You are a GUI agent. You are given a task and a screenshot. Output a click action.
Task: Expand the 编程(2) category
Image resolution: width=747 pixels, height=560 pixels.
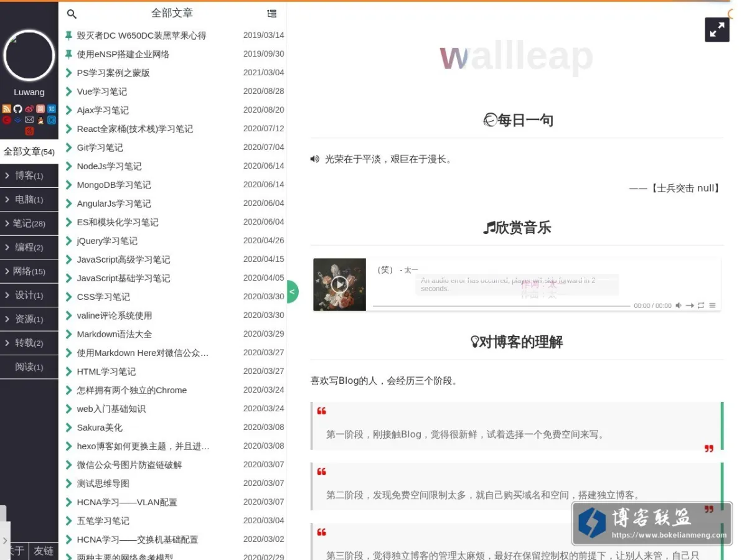pos(29,248)
